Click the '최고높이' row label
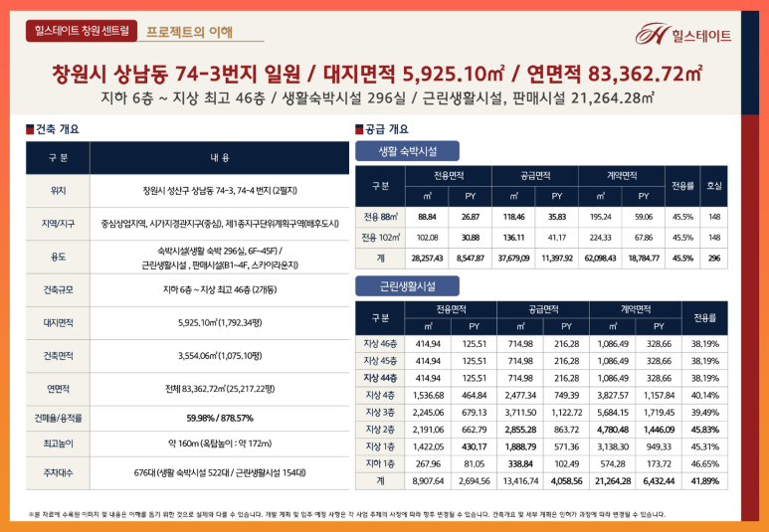Viewport: 769px width, 532px height. pyautogui.click(x=58, y=443)
